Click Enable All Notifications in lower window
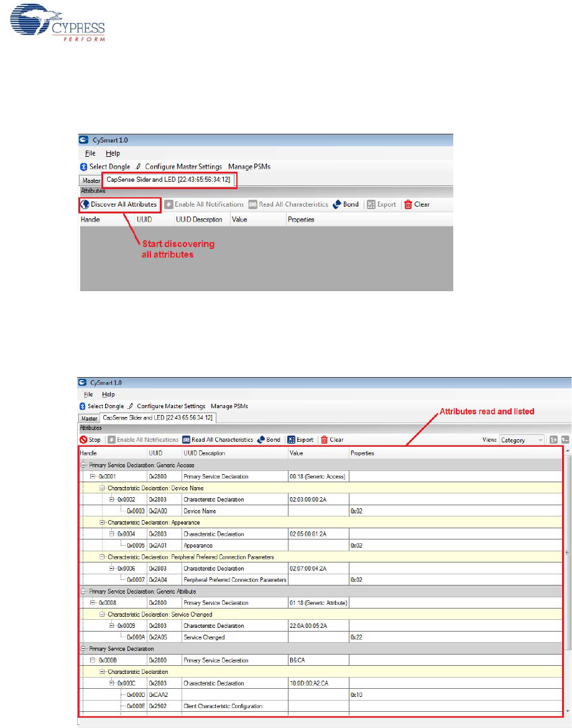Screen dimensions: 572x728 (x=143, y=440)
